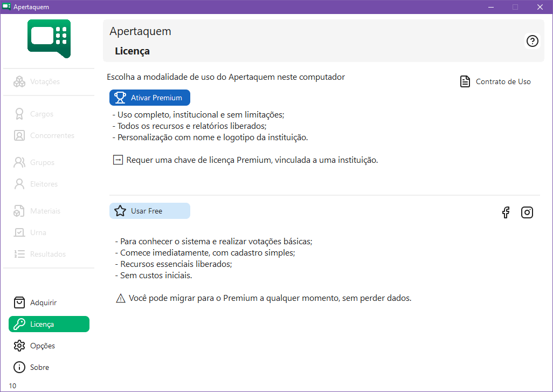The width and height of the screenshot is (553, 392).
Task: Click the Facebook icon
Action: (x=506, y=212)
